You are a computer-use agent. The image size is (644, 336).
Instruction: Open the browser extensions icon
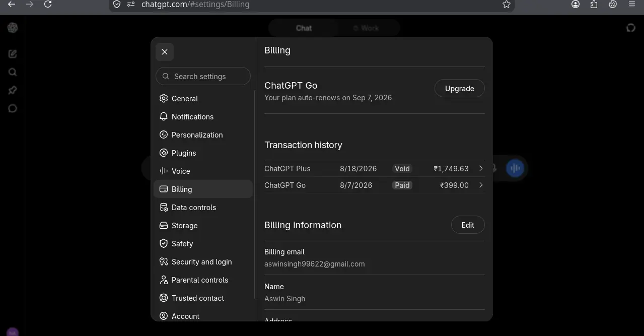(x=594, y=4)
